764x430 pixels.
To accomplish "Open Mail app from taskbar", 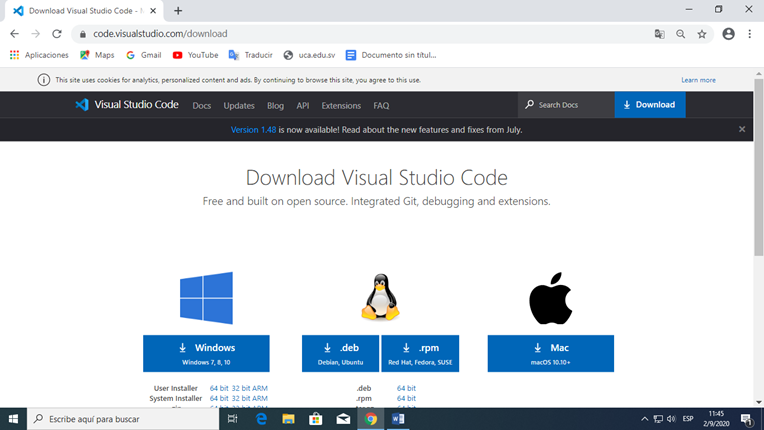I will [x=343, y=419].
